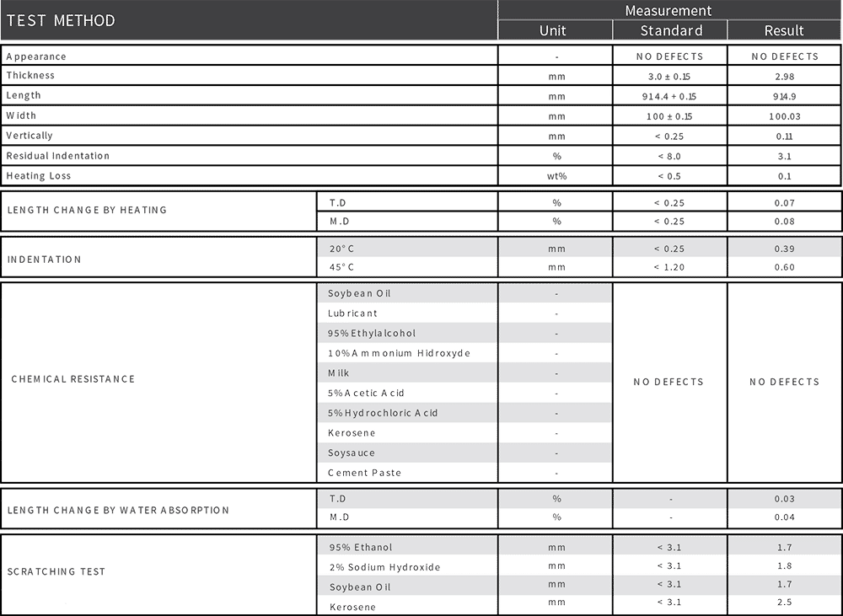Click the 2.5 Kerosene scratching result cell

pyautogui.click(x=784, y=603)
